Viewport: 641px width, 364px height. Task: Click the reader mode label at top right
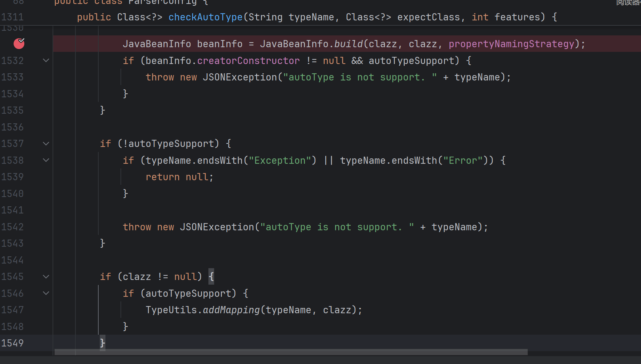click(628, 3)
